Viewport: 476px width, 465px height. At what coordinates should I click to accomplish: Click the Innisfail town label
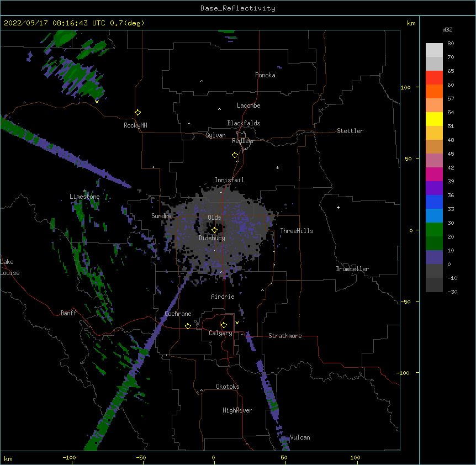coord(229,180)
